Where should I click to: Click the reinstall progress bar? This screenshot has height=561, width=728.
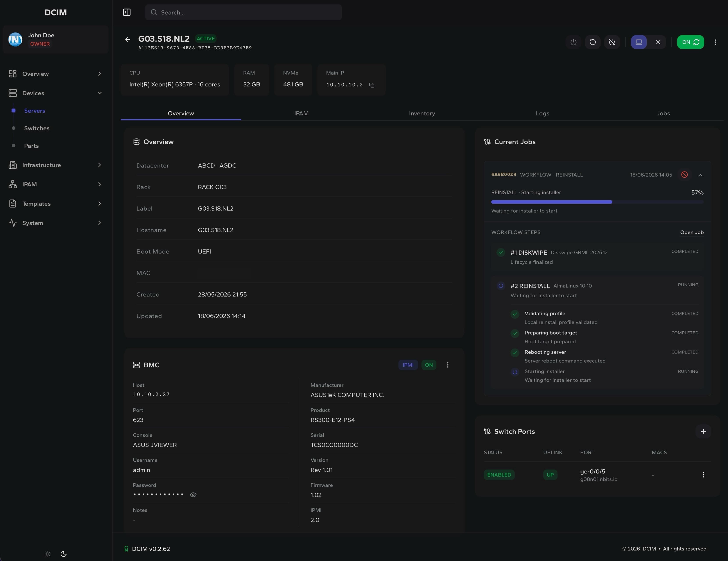click(x=597, y=202)
